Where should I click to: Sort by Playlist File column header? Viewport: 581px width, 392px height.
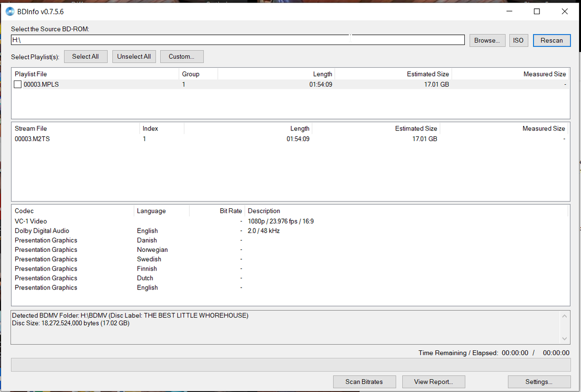(96, 74)
